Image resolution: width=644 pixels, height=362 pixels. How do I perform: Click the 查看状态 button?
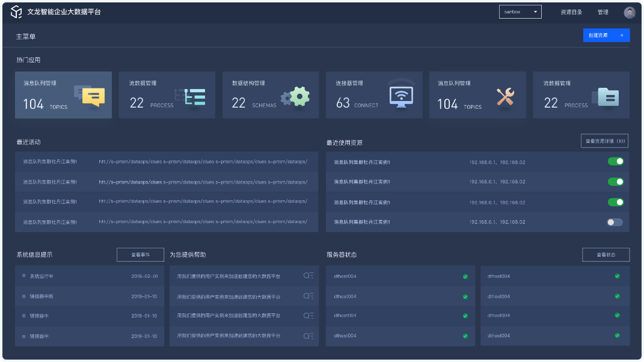click(x=606, y=255)
